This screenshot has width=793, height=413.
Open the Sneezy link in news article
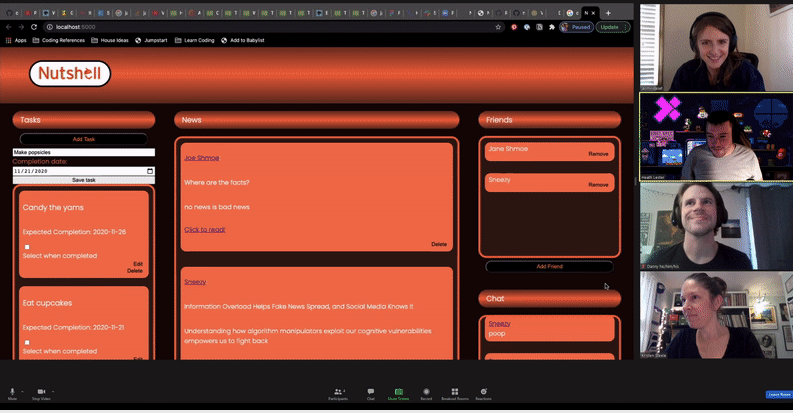pyautogui.click(x=195, y=282)
